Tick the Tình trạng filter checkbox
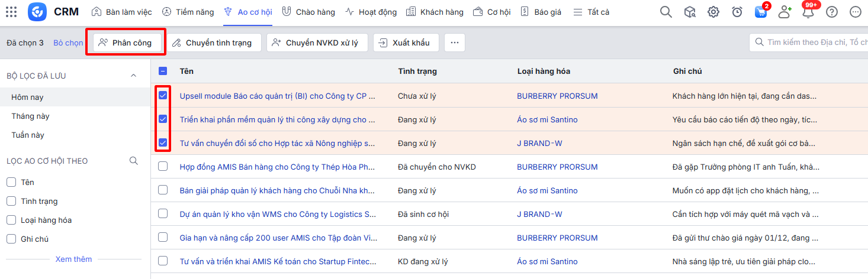 pos(11,201)
